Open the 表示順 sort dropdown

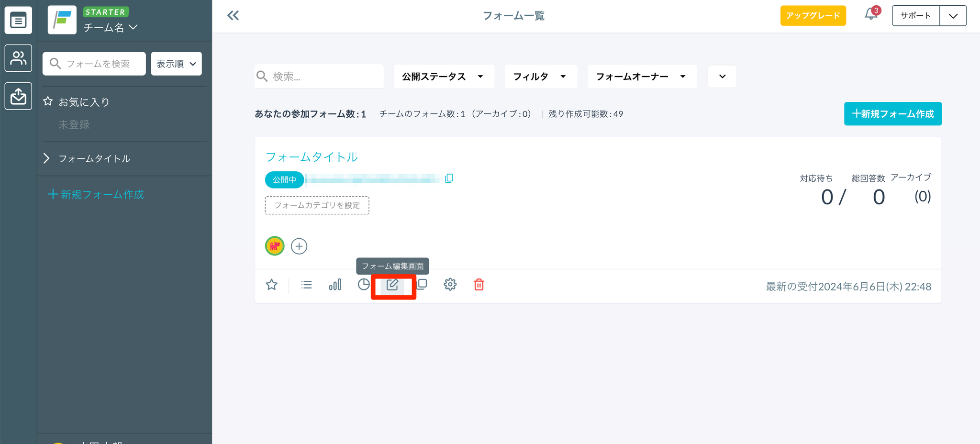coord(177,64)
